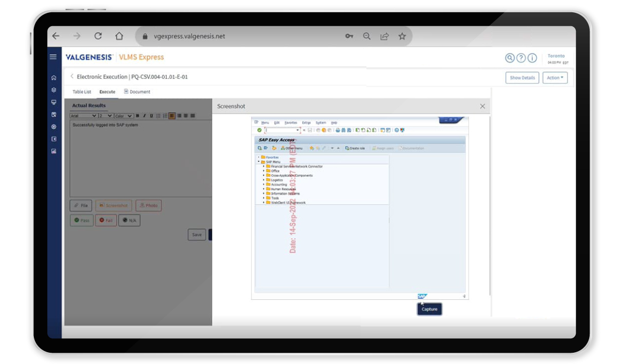Toggle bold formatting in Actual Results editor
This screenshot has height=364, width=622.
click(138, 116)
